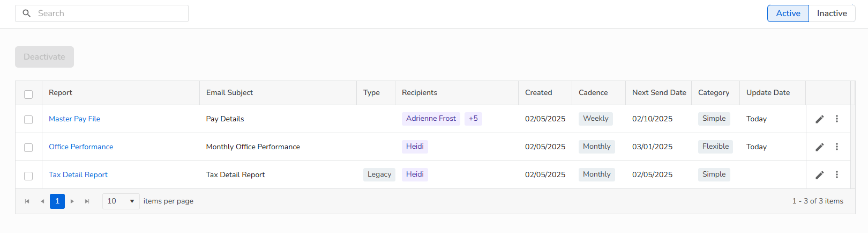The height and width of the screenshot is (233, 868).
Task: Sort by the Email Subject column header
Action: (229, 92)
